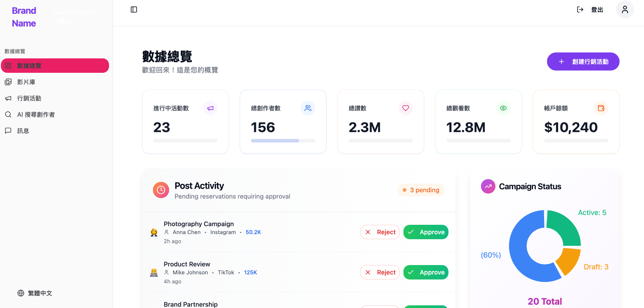
Task: Reject the Product Review request
Action: (x=380, y=272)
